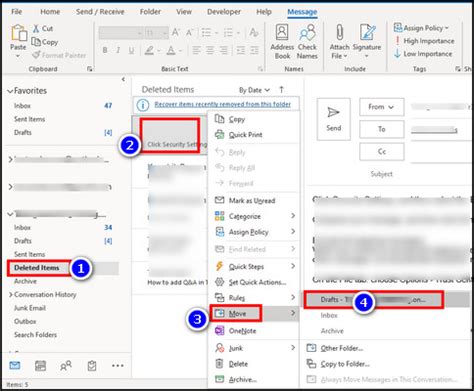
Task: Select OneNote in the context menu
Action: pos(254,331)
